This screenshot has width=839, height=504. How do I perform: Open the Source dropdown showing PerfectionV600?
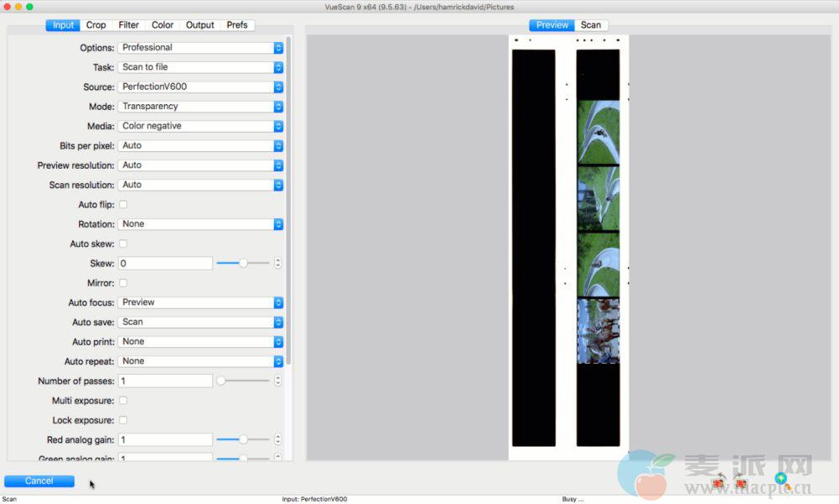point(200,87)
